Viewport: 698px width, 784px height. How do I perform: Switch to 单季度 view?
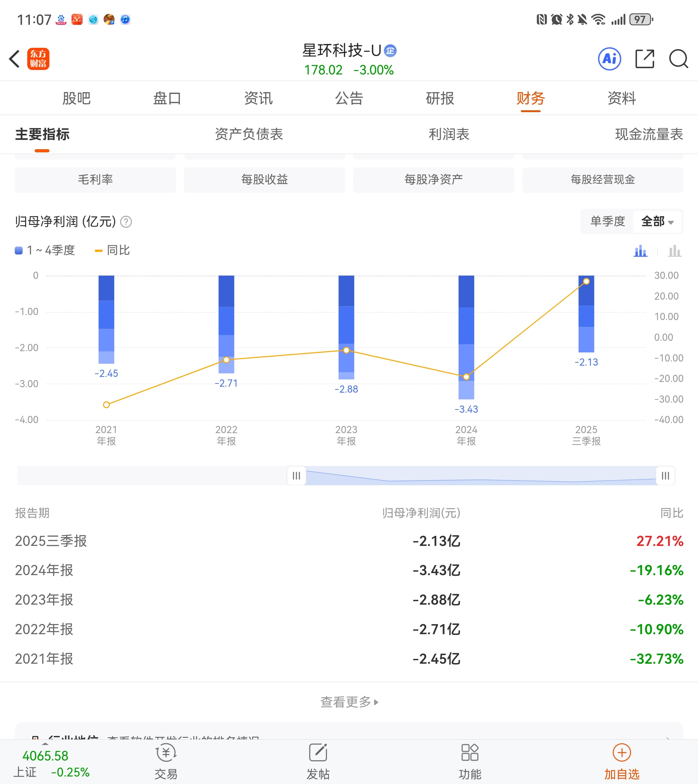608,221
